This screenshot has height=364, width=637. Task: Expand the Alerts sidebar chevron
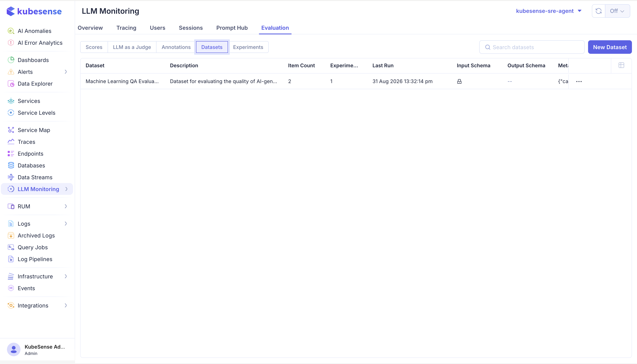coord(66,72)
